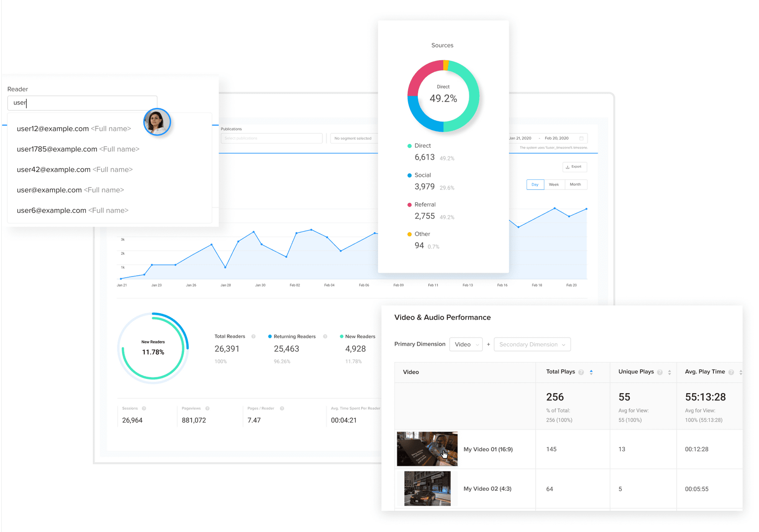Toggle sort order on the Total Plays column

pos(591,372)
